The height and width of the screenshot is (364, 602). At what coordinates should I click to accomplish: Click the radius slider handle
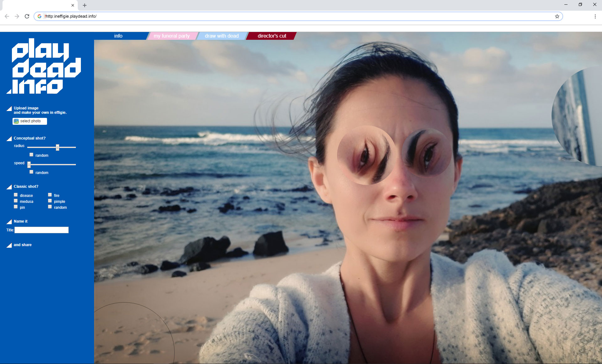57,147
